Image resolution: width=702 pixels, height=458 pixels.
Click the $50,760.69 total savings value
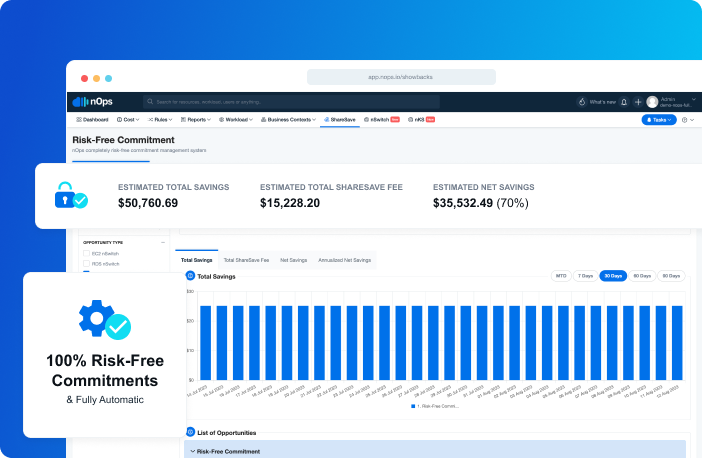148,203
